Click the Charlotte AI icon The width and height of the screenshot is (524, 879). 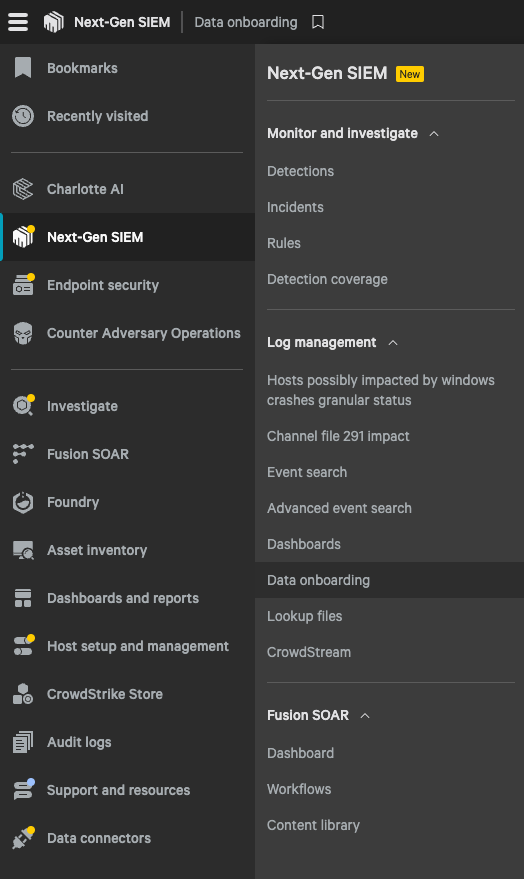(x=23, y=189)
